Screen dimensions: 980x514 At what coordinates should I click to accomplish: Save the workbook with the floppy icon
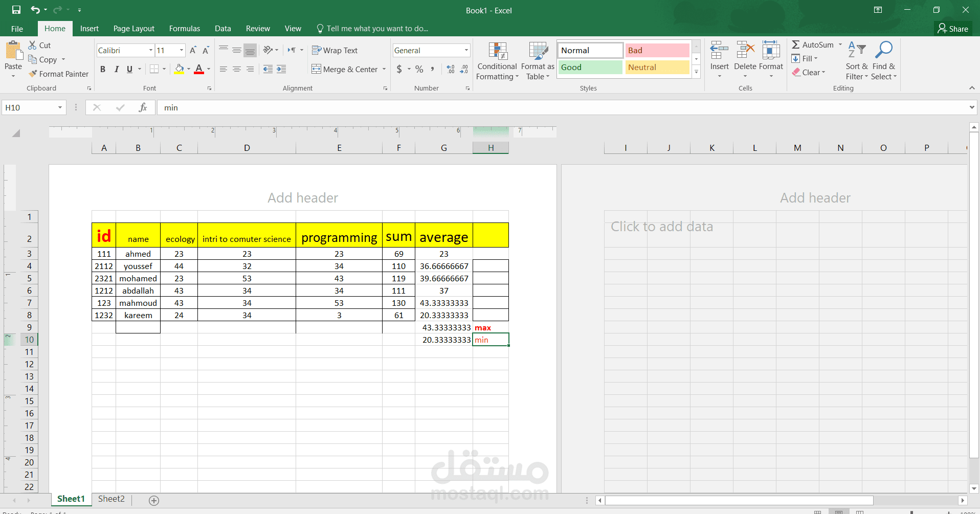(x=16, y=10)
